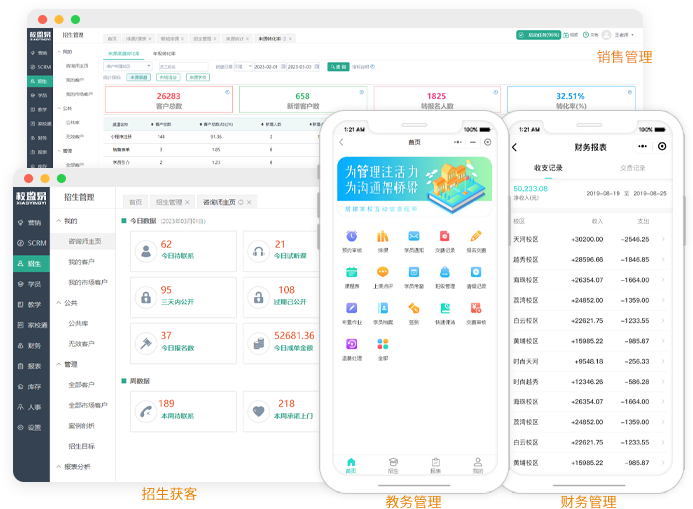The width and height of the screenshot is (693, 509).
Task: Switch to the 招生管理 tab
Action: 169,202
